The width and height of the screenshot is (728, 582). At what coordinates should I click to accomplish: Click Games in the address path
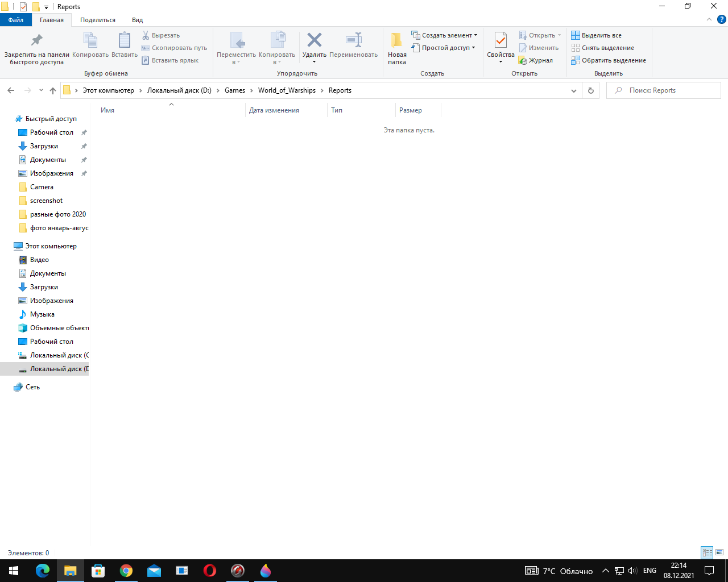pyautogui.click(x=235, y=90)
